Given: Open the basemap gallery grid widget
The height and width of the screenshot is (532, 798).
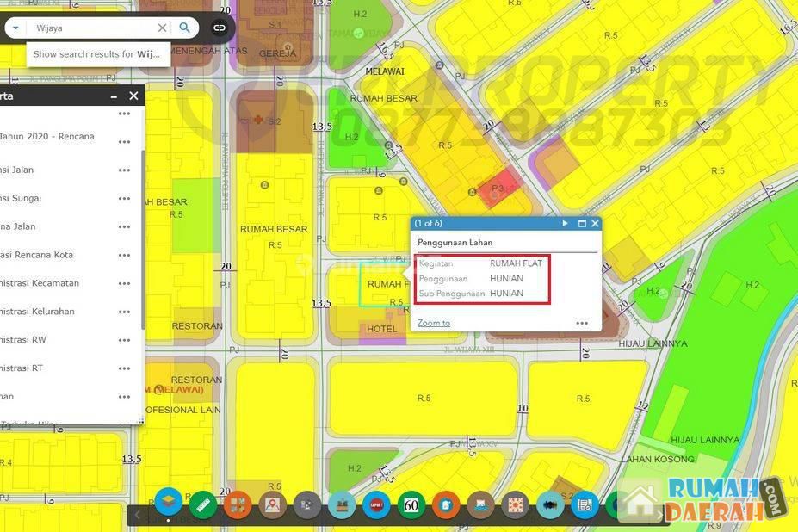Looking at the screenshot, I should click(237, 504).
